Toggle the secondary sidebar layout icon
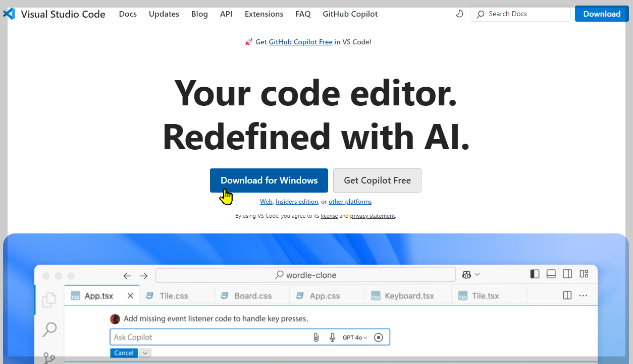633x364 pixels. click(x=567, y=274)
